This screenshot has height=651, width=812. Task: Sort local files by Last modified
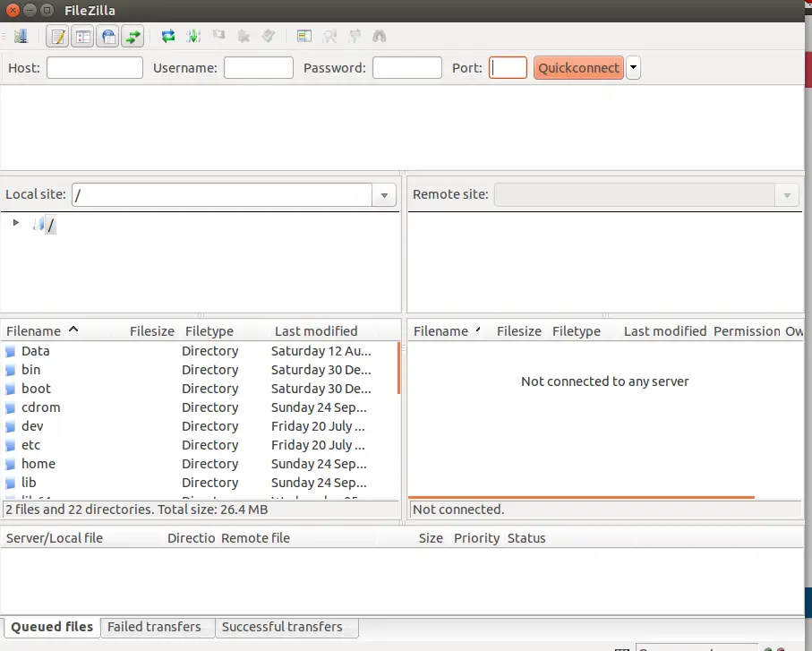316,331
